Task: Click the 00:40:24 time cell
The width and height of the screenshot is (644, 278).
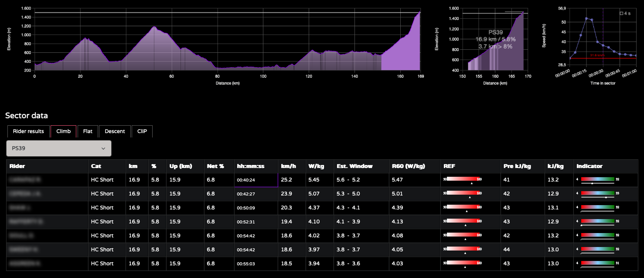Action: [246, 180]
